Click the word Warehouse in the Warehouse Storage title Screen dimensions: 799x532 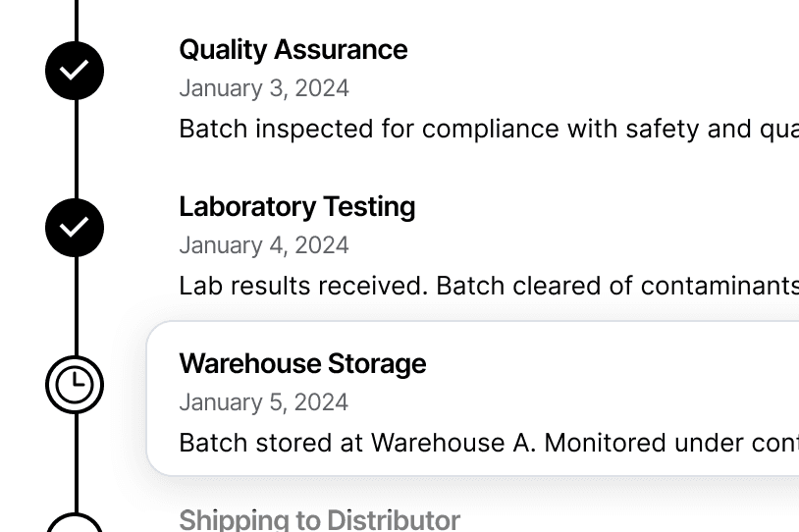pos(239,364)
